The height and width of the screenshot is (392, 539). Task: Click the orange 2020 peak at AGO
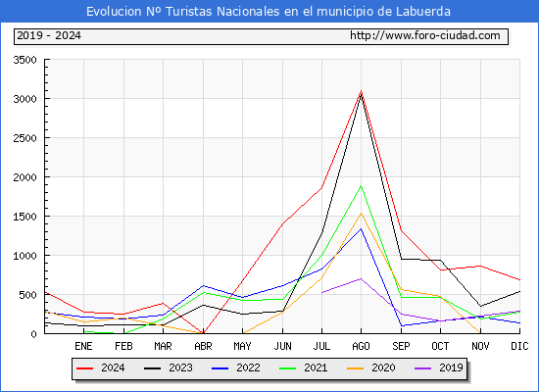click(361, 214)
